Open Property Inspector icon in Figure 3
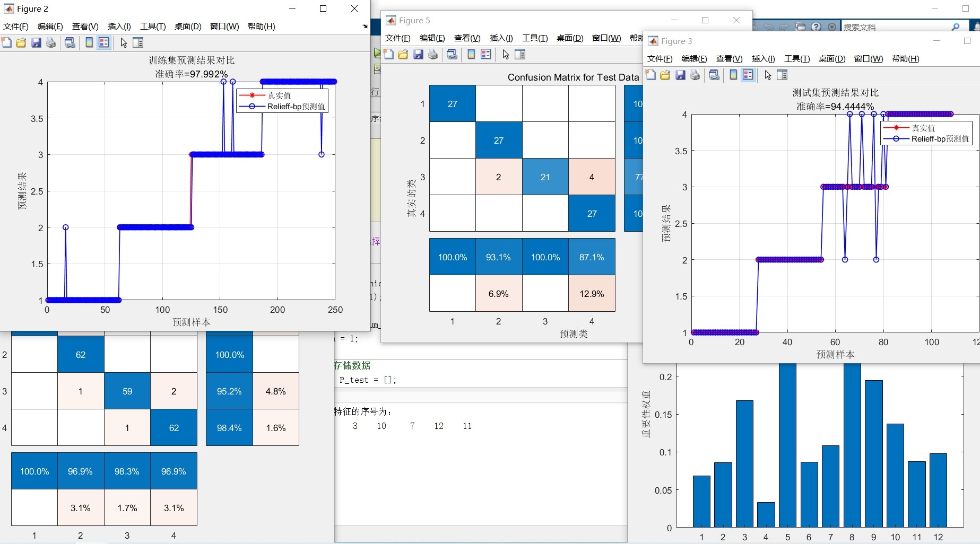Image resolution: width=980 pixels, height=544 pixels. [782, 75]
